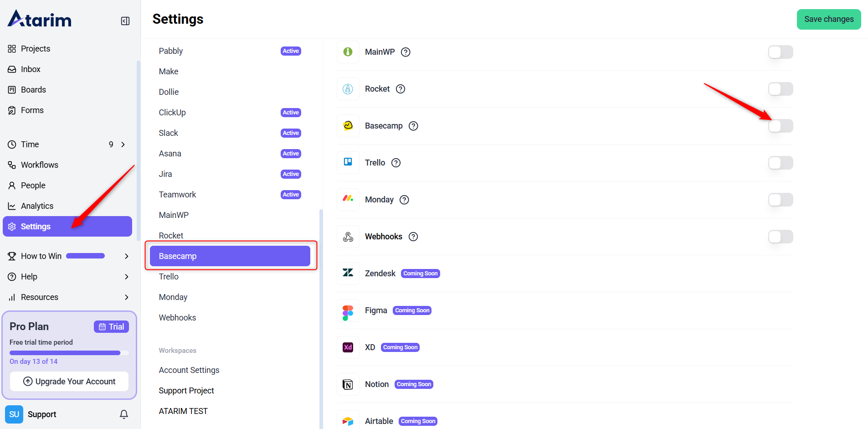Click the Save changes button
868x429 pixels.
coord(828,19)
